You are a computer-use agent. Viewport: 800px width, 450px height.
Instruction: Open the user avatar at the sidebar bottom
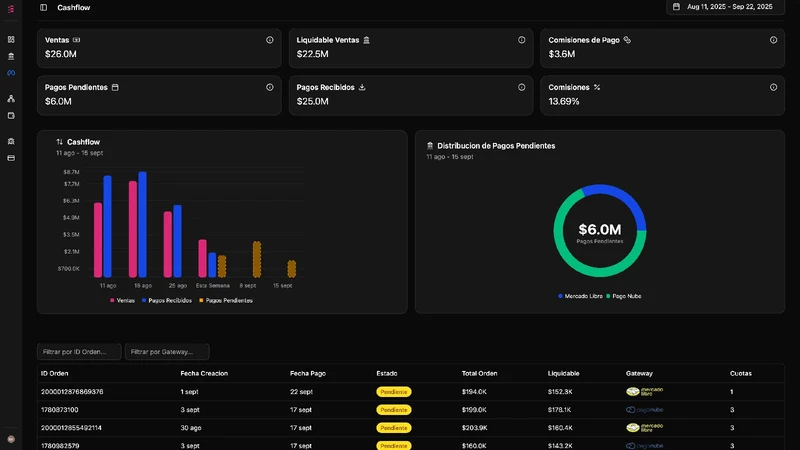[11, 439]
